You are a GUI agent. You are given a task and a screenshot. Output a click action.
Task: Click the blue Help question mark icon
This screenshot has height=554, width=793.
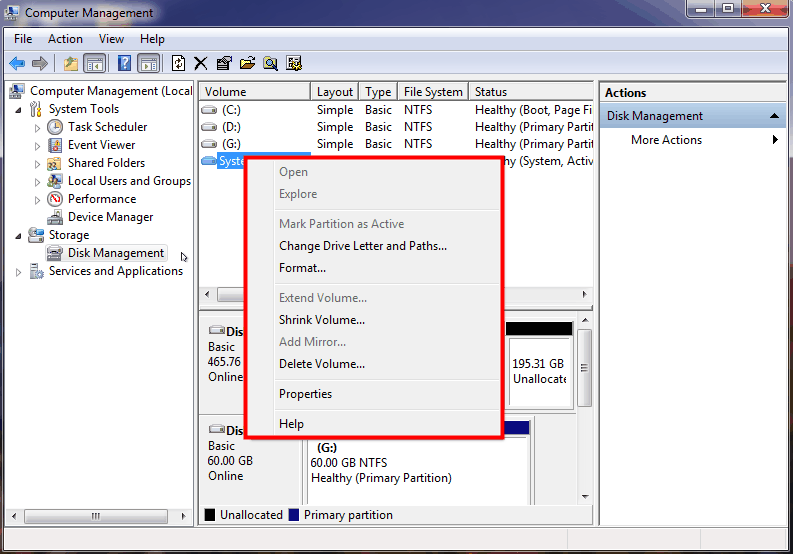124,63
